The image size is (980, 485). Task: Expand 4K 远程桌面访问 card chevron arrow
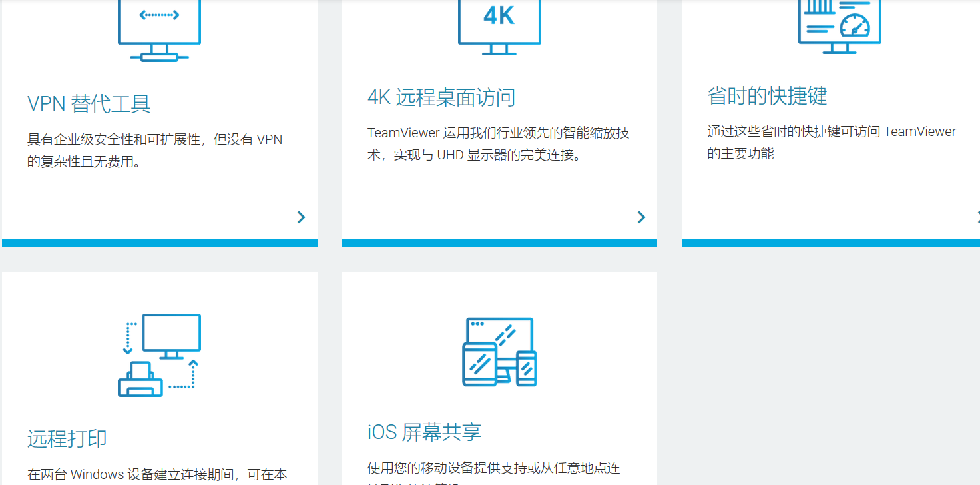pyautogui.click(x=642, y=217)
